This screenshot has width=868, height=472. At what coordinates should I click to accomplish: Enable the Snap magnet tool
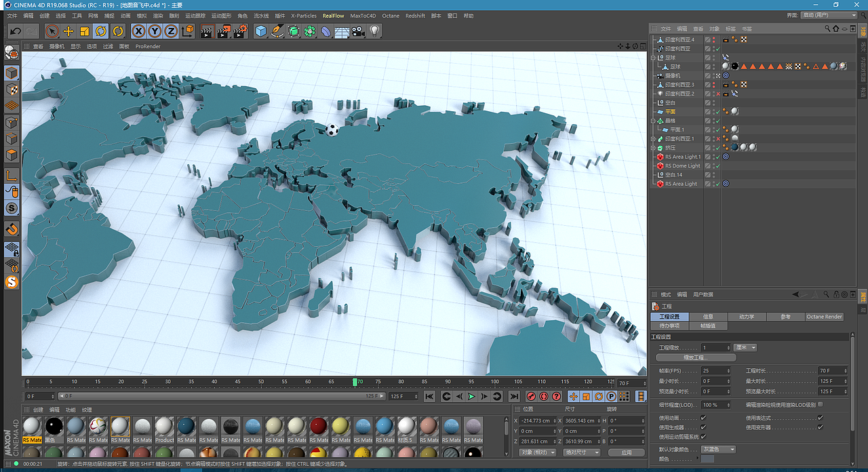[x=12, y=229]
